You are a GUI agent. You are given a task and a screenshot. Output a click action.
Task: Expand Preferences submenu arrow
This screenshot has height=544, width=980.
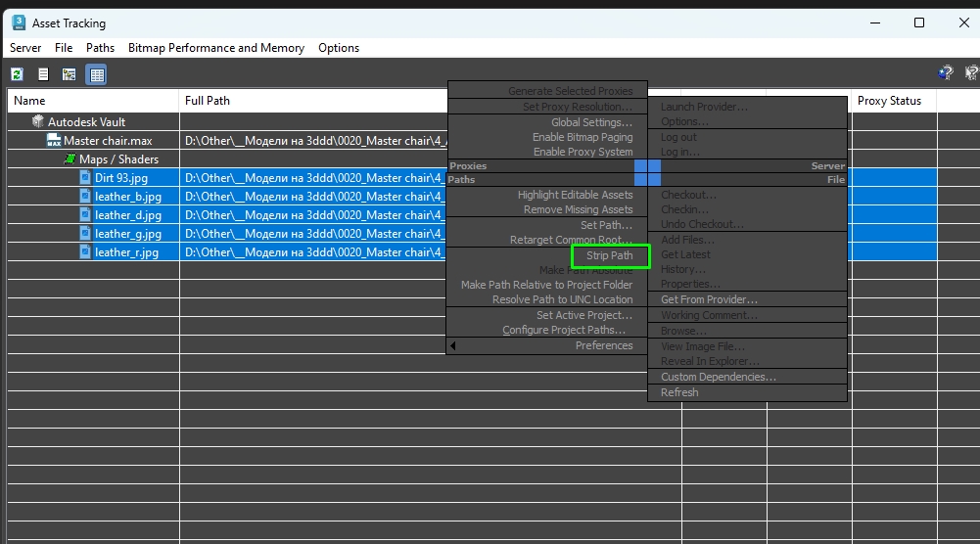pos(453,345)
